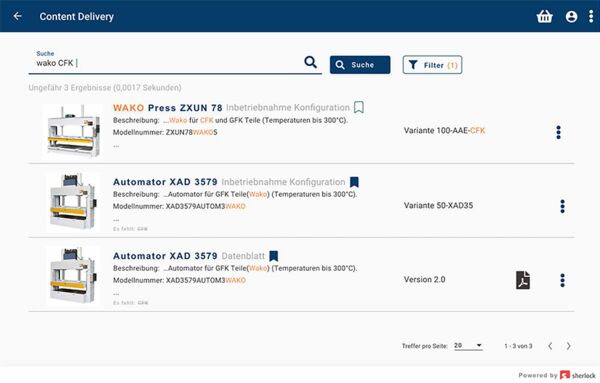This screenshot has height=383, width=600.
Task: Open the shopping basket
Action: pos(545,16)
